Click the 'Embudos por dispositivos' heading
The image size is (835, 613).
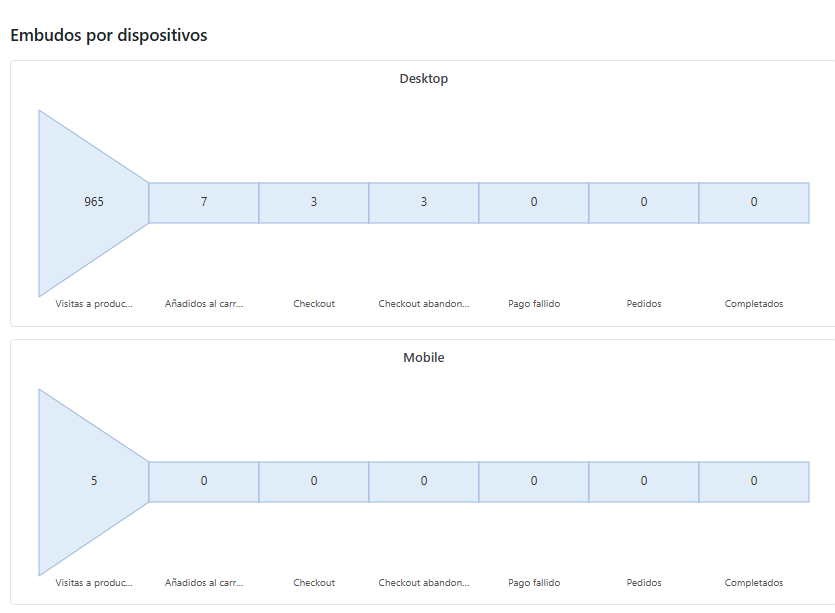pyautogui.click(x=108, y=35)
